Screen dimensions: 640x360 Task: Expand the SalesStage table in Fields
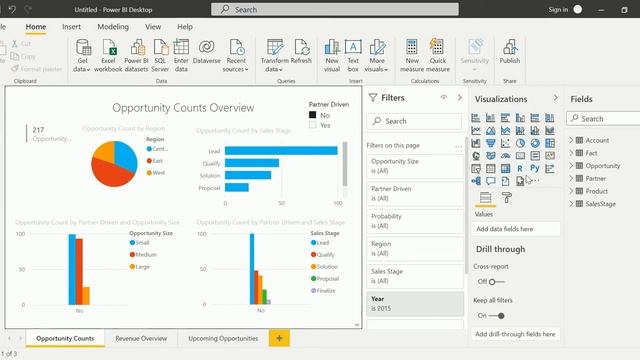pyautogui.click(x=571, y=204)
